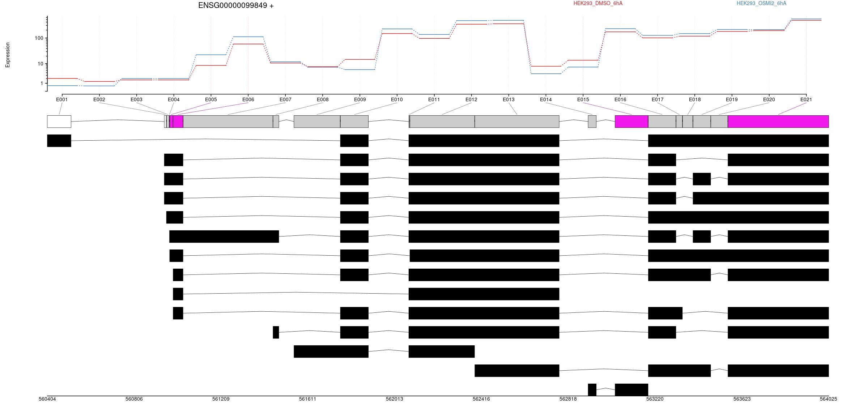This screenshot has height=405, width=868.
Task: Click genomic coordinate 563623 on the x-axis
Action: [x=742, y=399]
